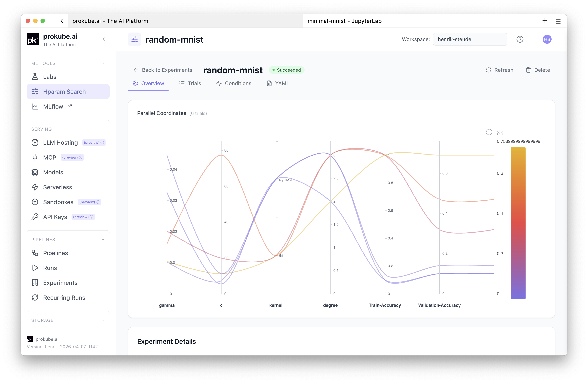
Task: Open the MCP plug icon
Action: (35, 157)
